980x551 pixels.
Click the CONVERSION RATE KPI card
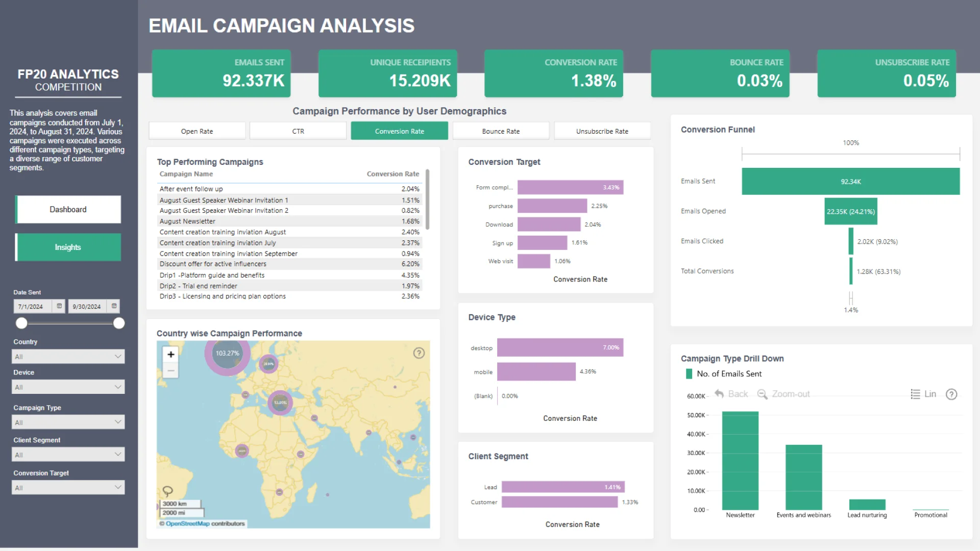click(x=554, y=73)
